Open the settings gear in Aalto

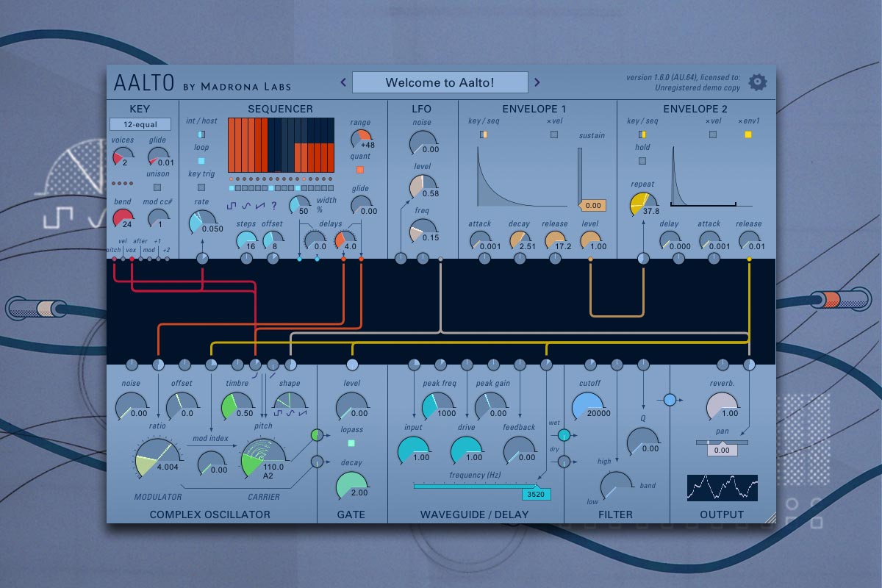[x=757, y=82]
